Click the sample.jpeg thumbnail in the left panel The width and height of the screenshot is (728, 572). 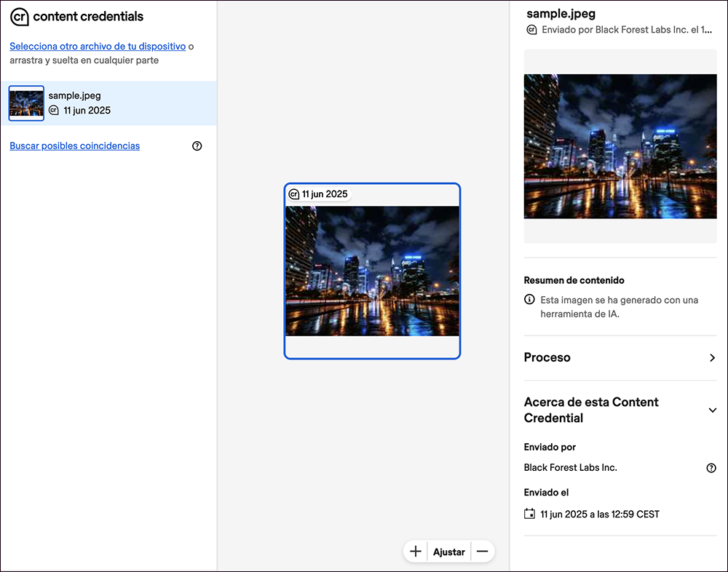pyautogui.click(x=26, y=103)
